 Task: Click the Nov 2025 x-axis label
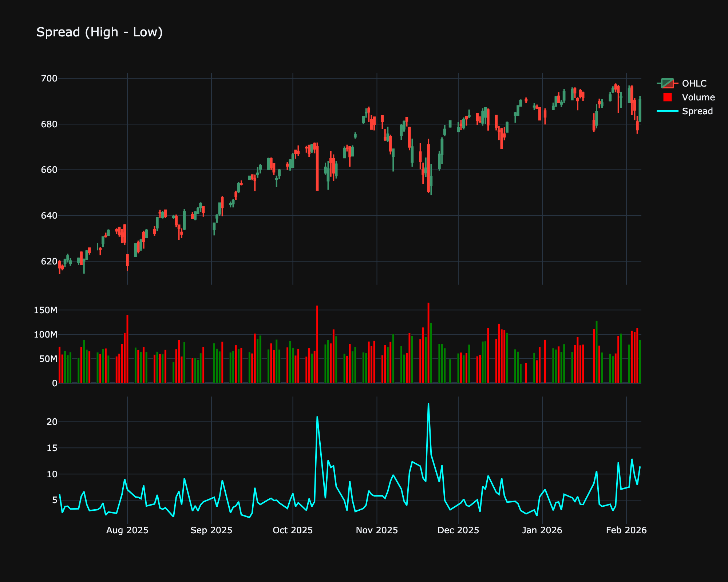coord(377,530)
